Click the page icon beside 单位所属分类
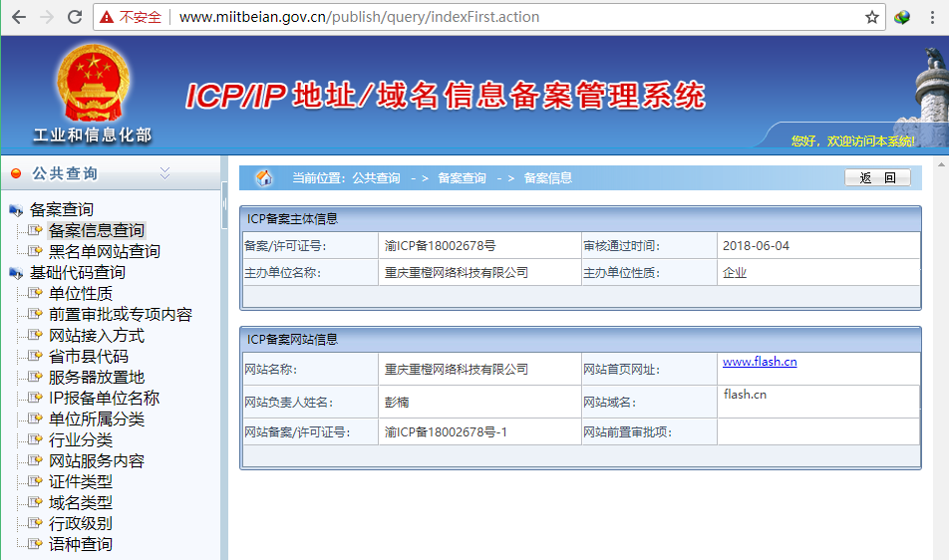This screenshot has width=949, height=560. tap(35, 419)
